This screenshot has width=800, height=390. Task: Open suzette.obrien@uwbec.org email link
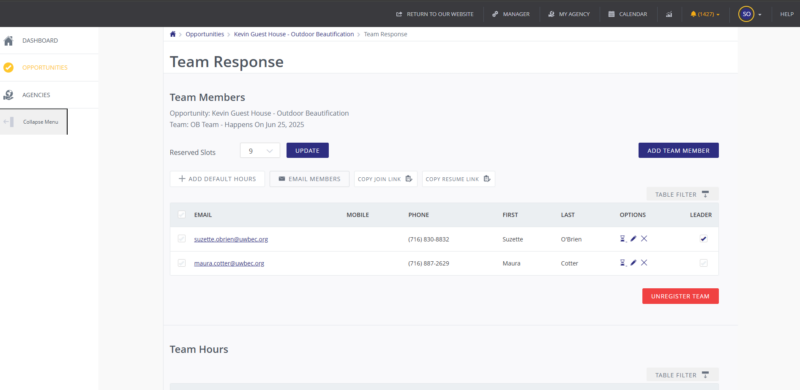pyautogui.click(x=231, y=239)
